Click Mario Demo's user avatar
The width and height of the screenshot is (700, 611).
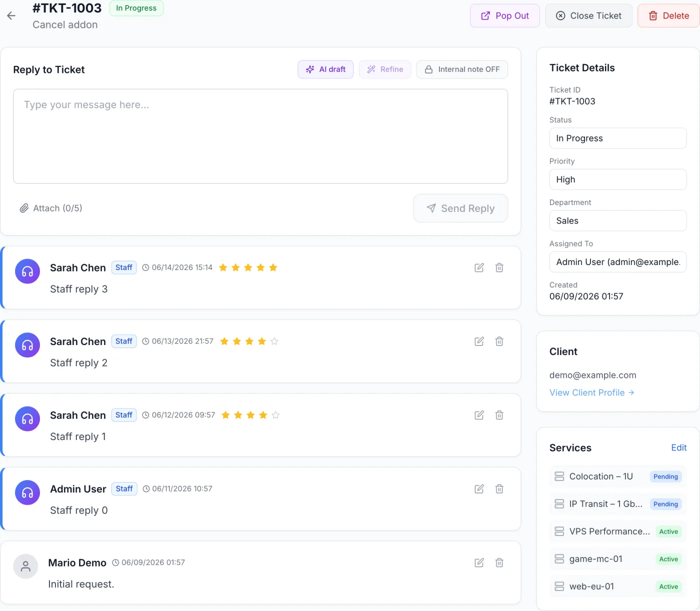pyautogui.click(x=25, y=566)
